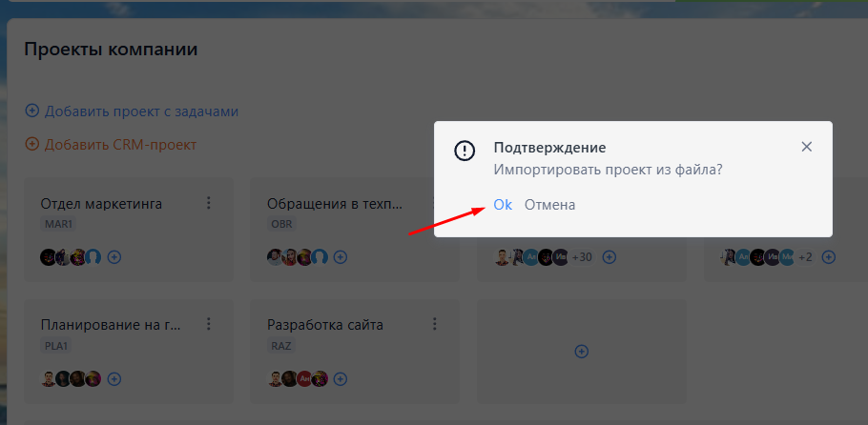Click plus icon next to +30 members
Viewport: 868px width, 425px height.
(610, 256)
